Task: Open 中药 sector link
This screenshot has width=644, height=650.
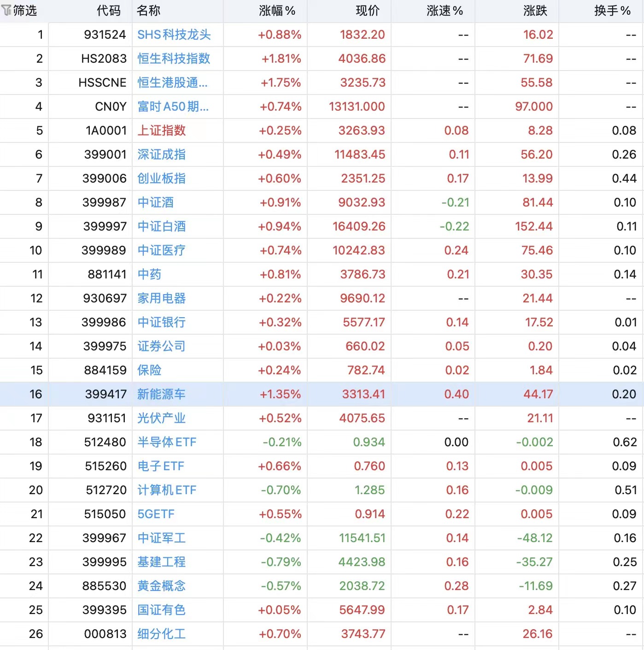Action: [149, 274]
